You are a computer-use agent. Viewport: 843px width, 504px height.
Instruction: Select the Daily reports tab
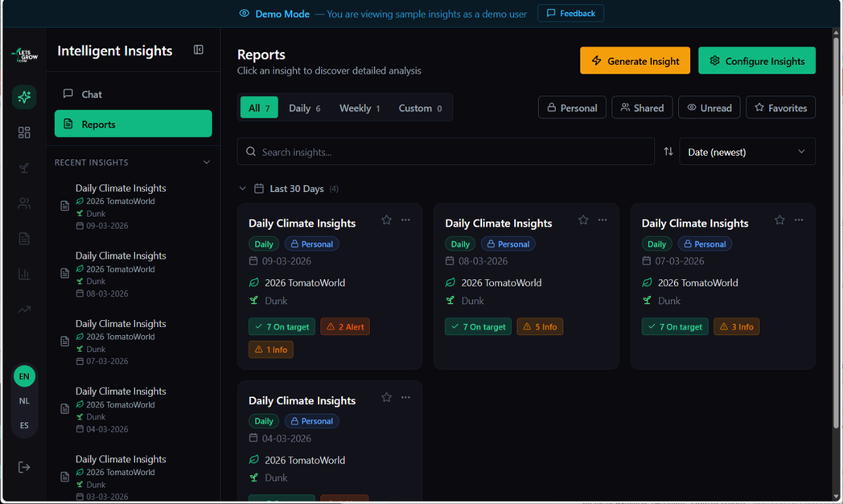tap(304, 108)
